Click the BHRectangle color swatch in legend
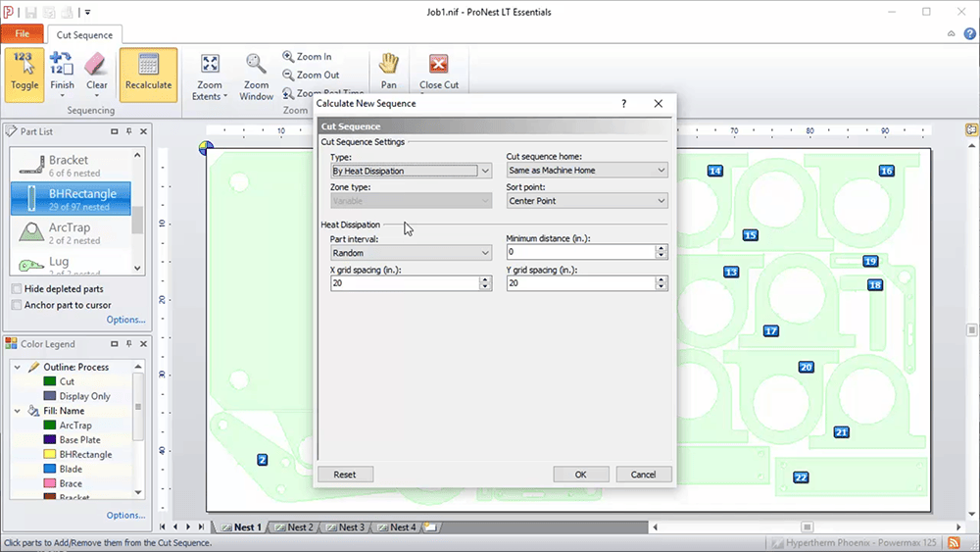The image size is (980, 552). (49, 455)
